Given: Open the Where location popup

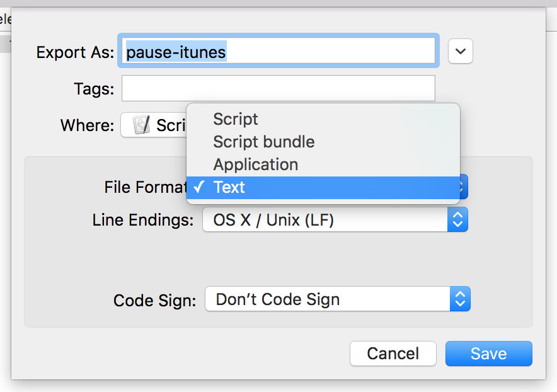Looking at the screenshot, I should (x=154, y=125).
